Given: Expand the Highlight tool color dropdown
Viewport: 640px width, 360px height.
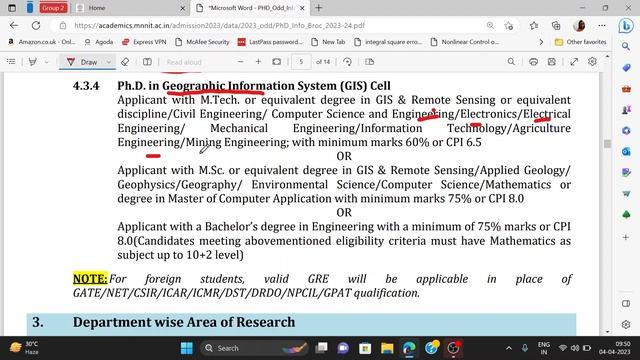Looking at the screenshot, I should point(47,62).
